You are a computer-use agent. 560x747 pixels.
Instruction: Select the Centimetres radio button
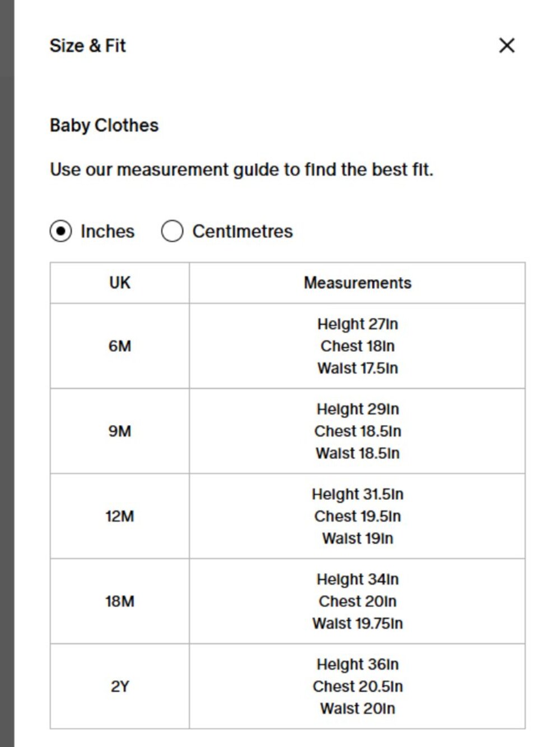click(x=172, y=231)
